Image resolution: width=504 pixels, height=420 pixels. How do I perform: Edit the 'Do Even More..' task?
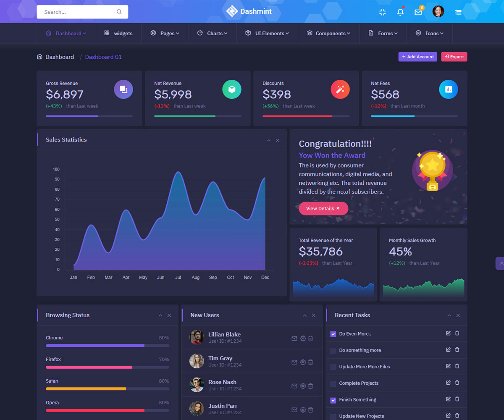[x=448, y=333]
